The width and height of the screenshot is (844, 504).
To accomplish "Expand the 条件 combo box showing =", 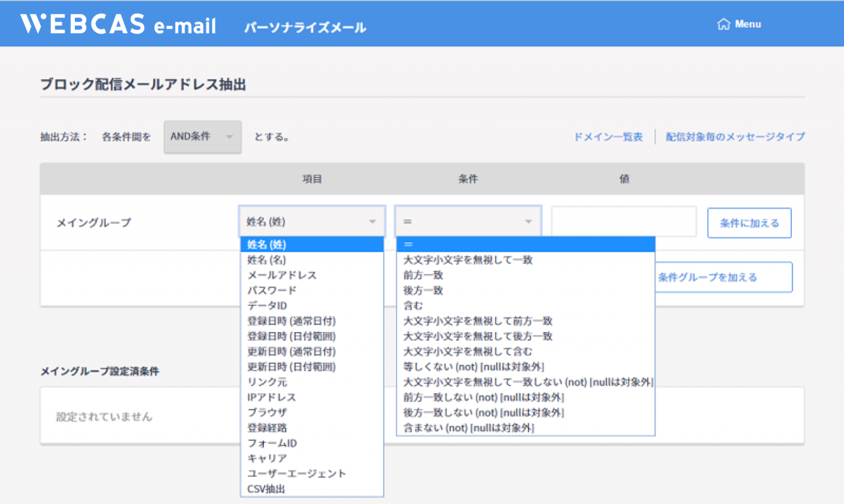I will [468, 222].
